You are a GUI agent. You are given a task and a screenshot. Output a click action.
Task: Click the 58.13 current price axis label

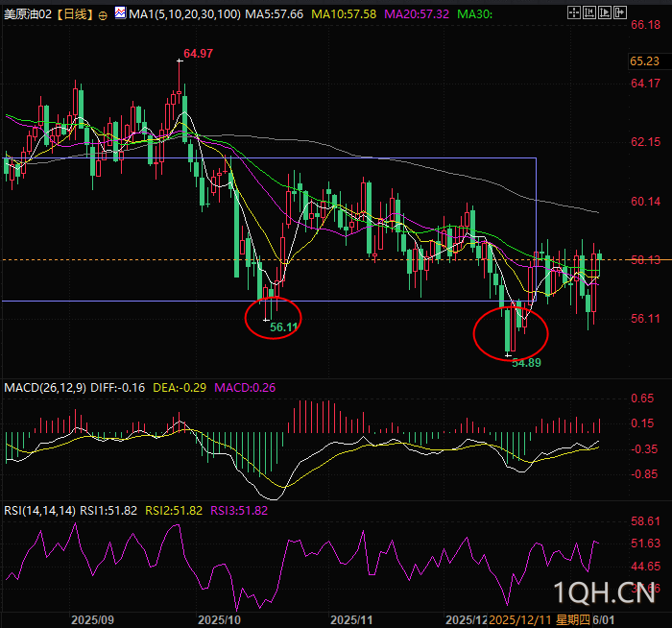[645, 260]
